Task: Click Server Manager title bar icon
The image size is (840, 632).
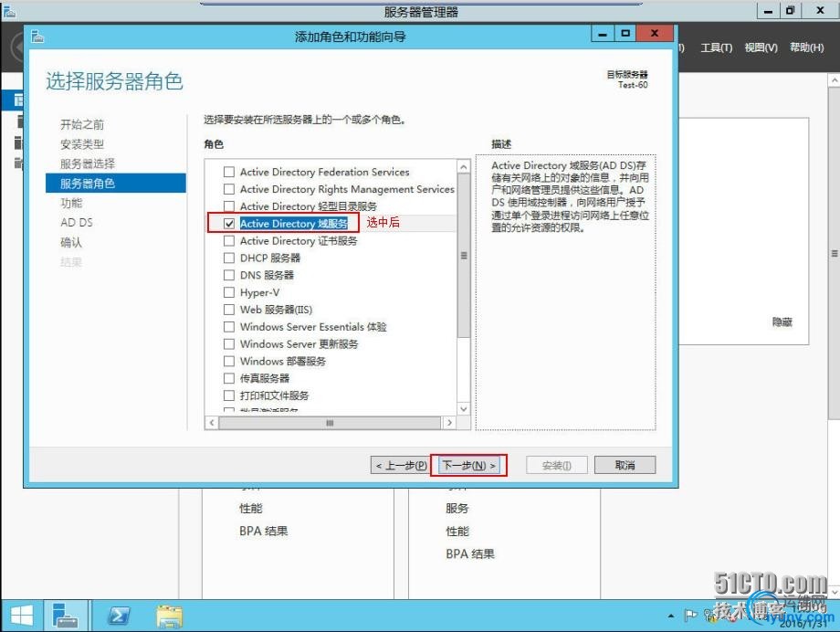Action: pos(9,11)
